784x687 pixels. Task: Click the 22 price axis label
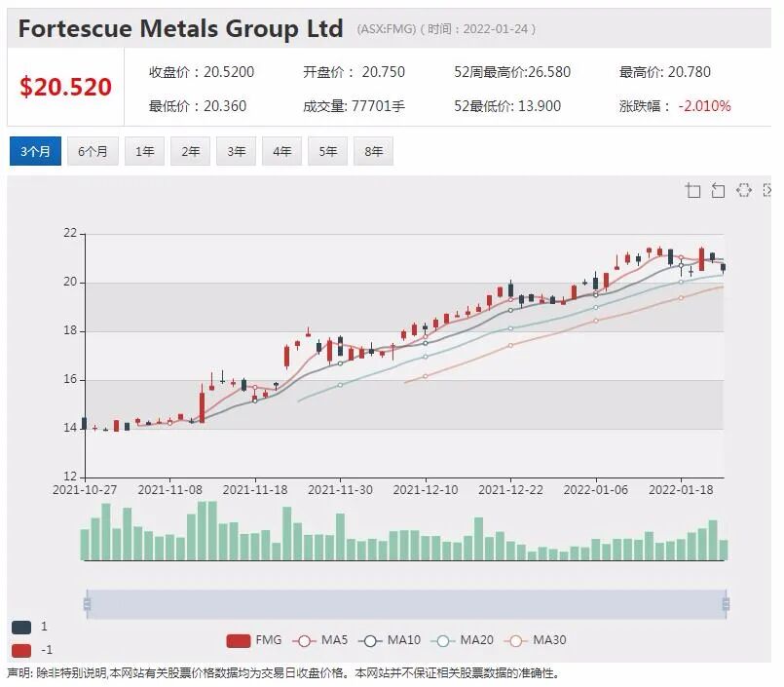(x=70, y=233)
